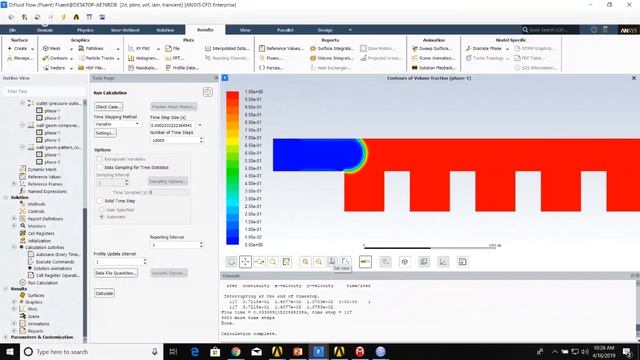The width and height of the screenshot is (640, 360).
Task: Open Histogram plot dialog
Action: click(x=143, y=58)
